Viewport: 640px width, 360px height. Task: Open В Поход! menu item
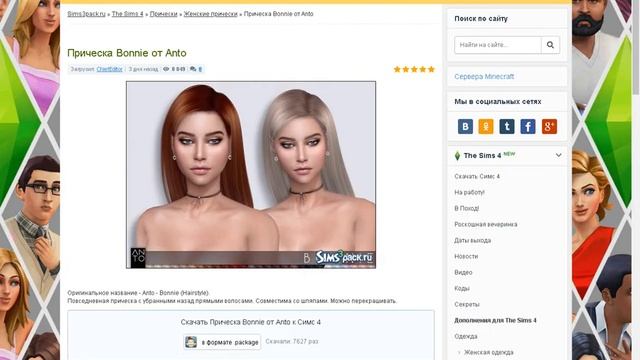[x=467, y=208]
